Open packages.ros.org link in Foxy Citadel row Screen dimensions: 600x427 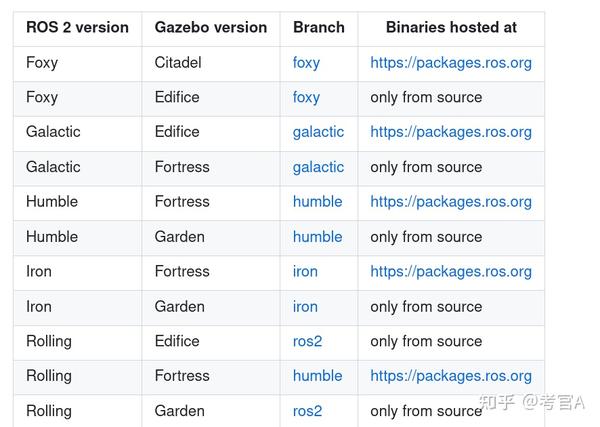click(450, 62)
